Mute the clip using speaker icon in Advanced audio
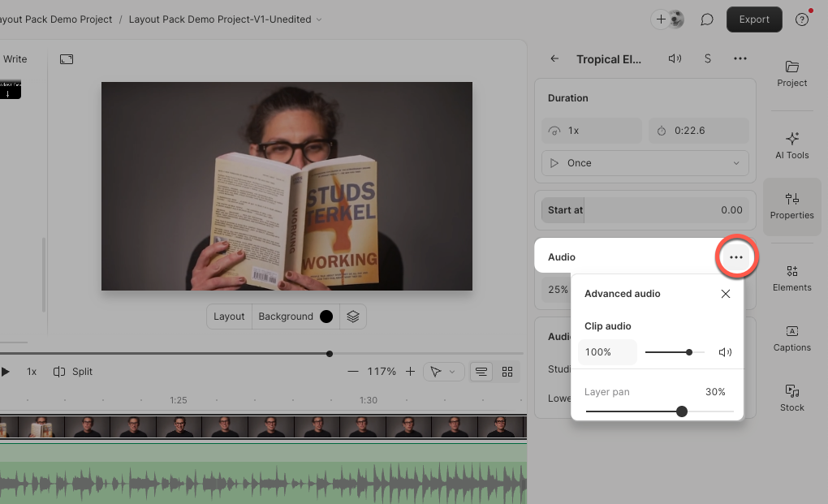Image resolution: width=828 pixels, height=504 pixels. (725, 351)
